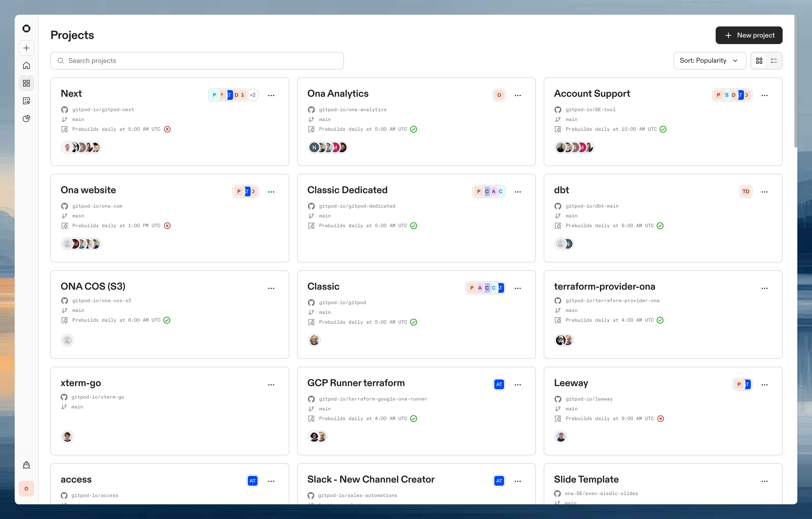
Task: Open the Sort: Popularity dropdown
Action: click(x=710, y=61)
